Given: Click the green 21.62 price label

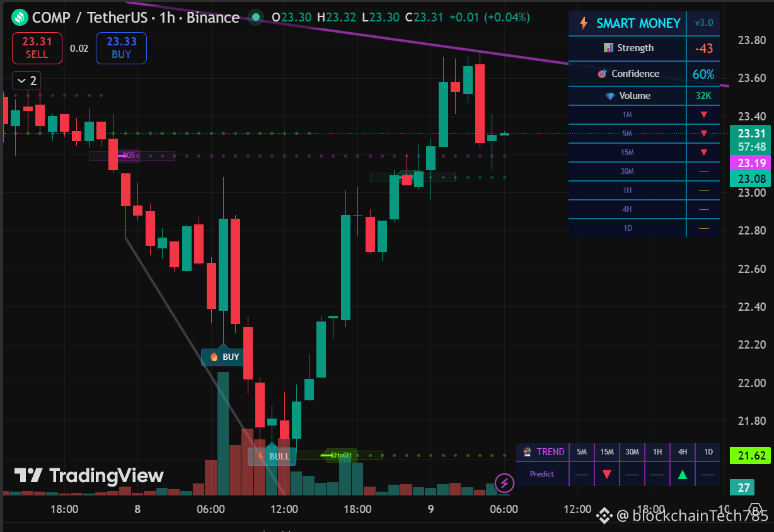Looking at the screenshot, I should (751, 456).
